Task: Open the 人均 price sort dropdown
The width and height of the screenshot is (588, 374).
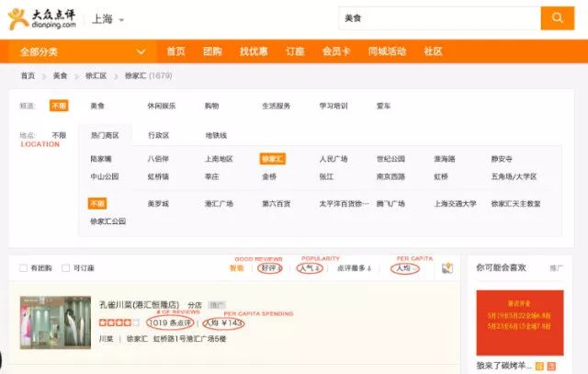Action: [x=405, y=268]
